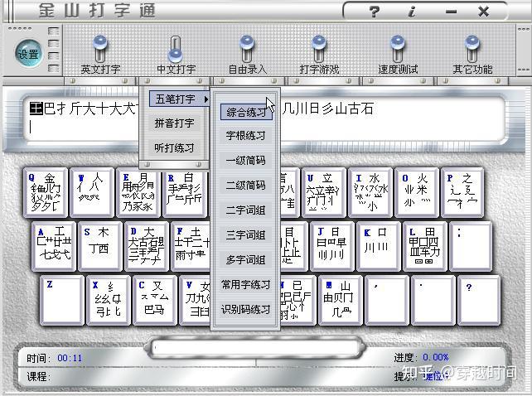Click the blank Z keyboard key
This screenshot has height=396, width=532.
point(62,301)
